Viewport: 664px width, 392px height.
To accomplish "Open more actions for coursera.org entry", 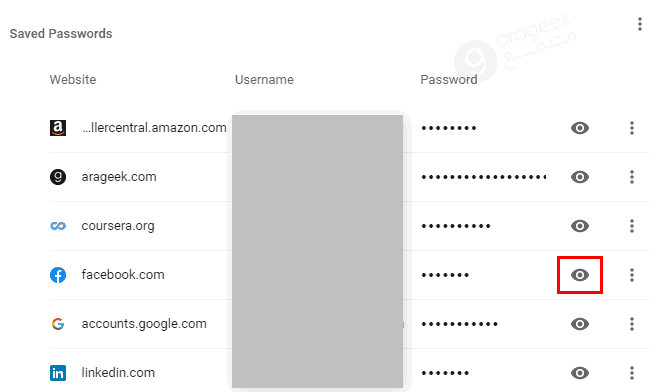I will point(632,226).
